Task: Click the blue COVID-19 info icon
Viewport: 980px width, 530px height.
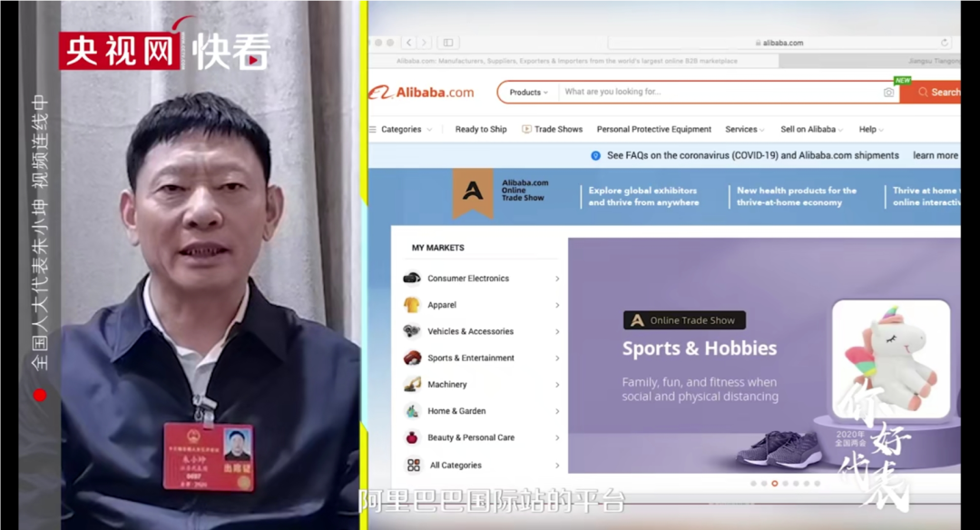Action: coord(595,155)
